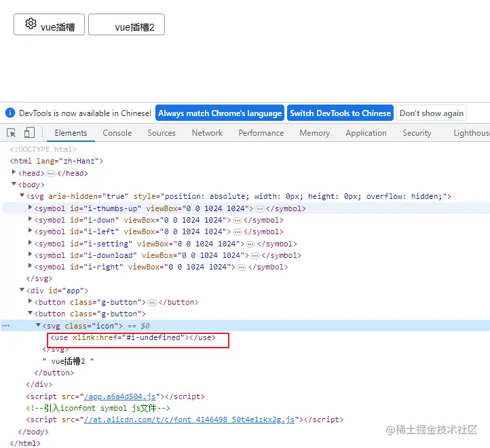490x448 pixels.
Task: Switch to the Elements tab
Action: (x=71, y=133)
